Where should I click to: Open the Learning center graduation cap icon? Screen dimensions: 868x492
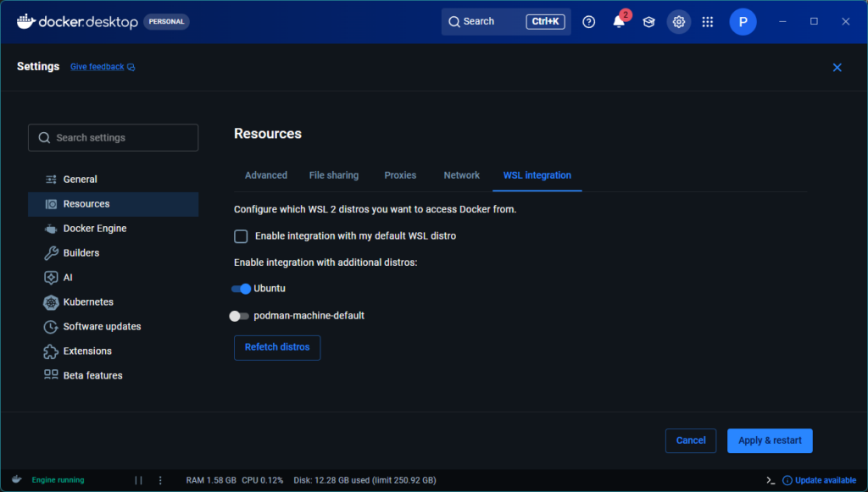(648, 21)
